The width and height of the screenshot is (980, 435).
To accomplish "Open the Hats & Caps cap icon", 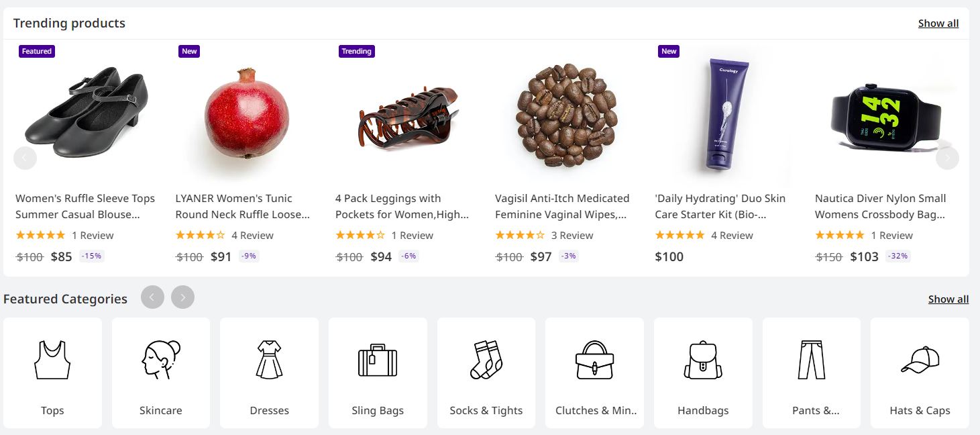I will [920, 360].
